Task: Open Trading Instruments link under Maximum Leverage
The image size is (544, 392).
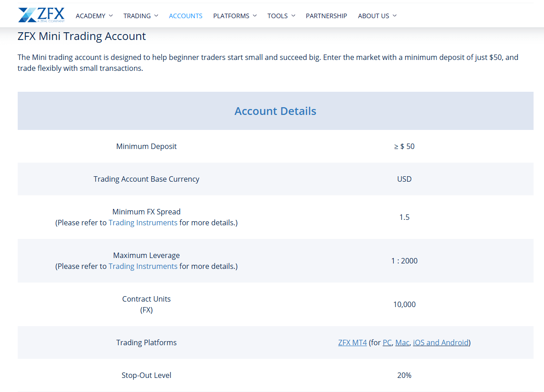Action: (143, 267)
